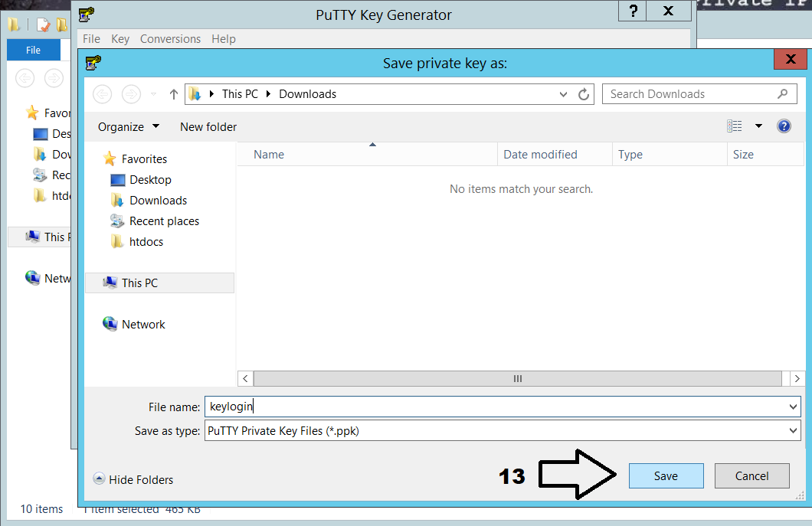812x526 pixels.
Task: Expand the view options dropdown arrow
Action: 758,126
